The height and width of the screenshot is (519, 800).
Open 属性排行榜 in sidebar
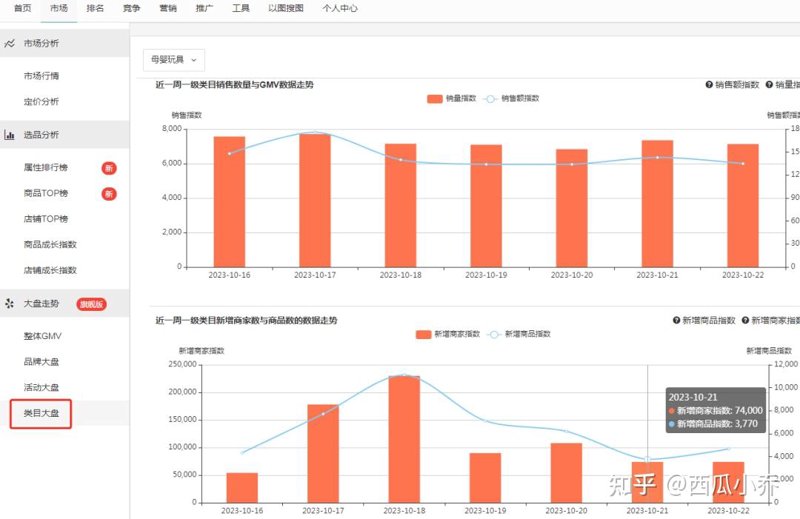coord(46,167)
